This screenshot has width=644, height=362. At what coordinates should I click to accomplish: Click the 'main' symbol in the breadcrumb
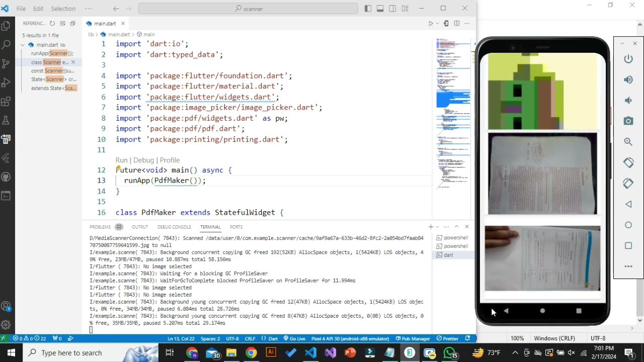146,34
